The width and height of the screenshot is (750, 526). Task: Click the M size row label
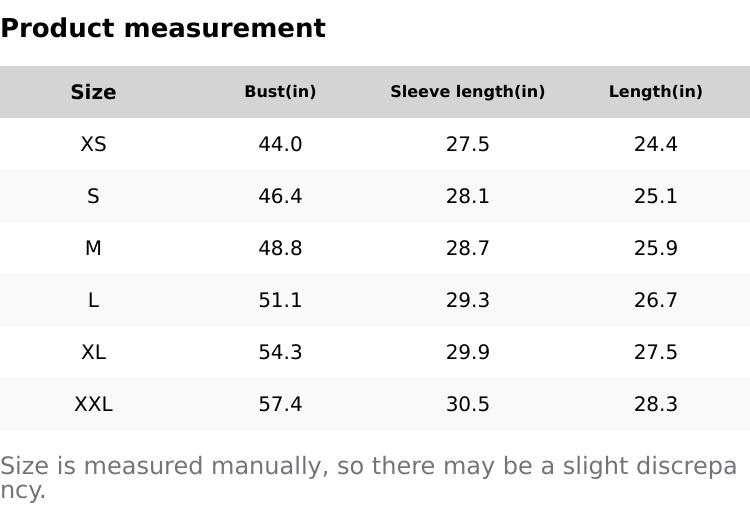coord(93,248)
